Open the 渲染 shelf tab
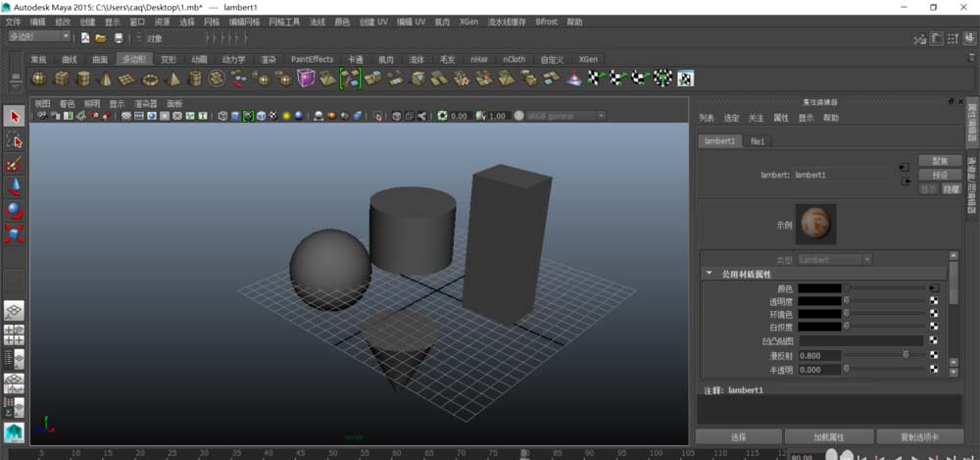980x460 pixels. tap(268, 59)
